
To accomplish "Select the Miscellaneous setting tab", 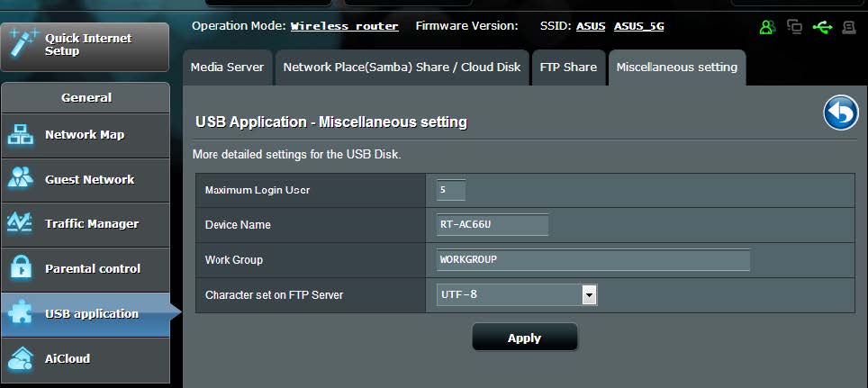I will pyautogui.click(x=677, y=68).
